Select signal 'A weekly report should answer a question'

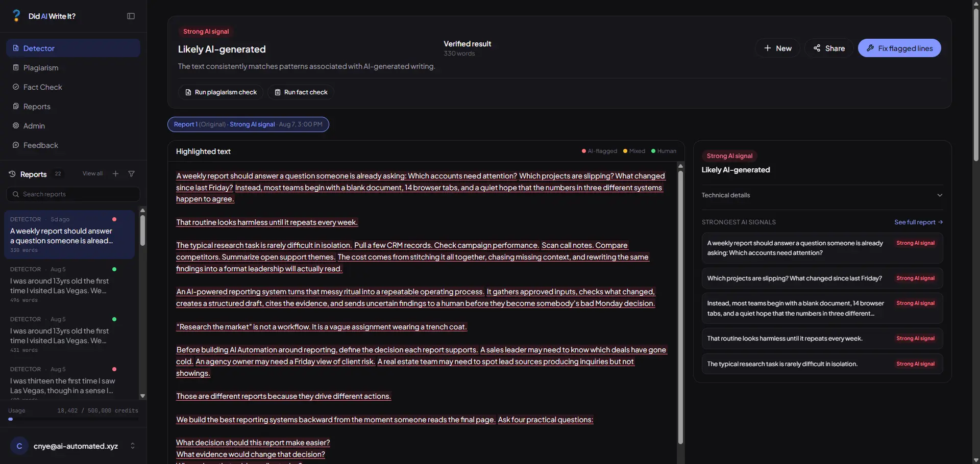822,248
